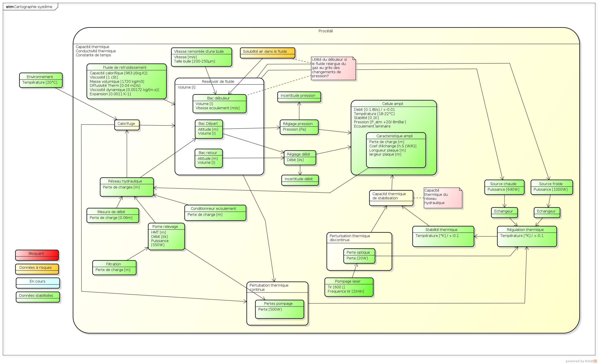Click the stm Cartographie système frame label
Viewport: 598px width, 364px height.
[x=29, y=7]
